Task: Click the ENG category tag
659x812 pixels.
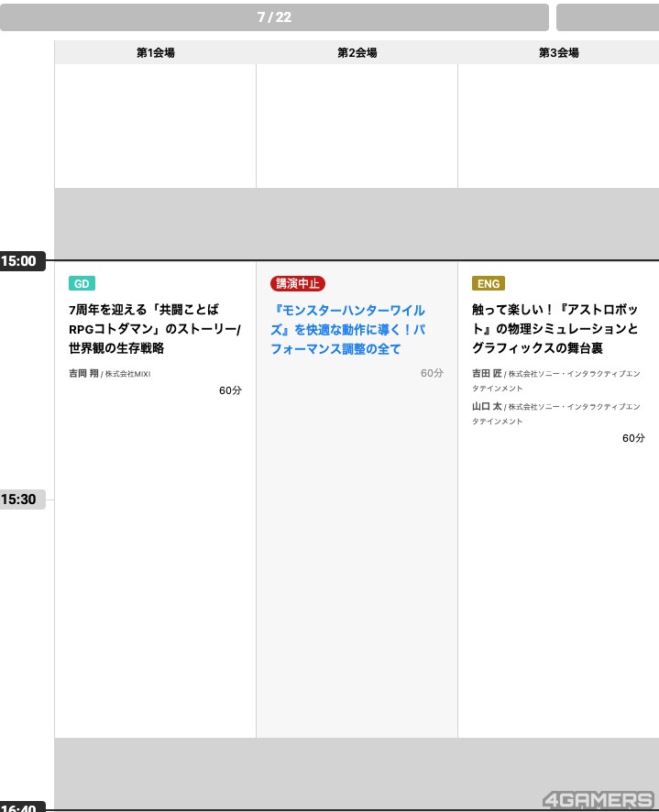Action: tap(488, 283)
